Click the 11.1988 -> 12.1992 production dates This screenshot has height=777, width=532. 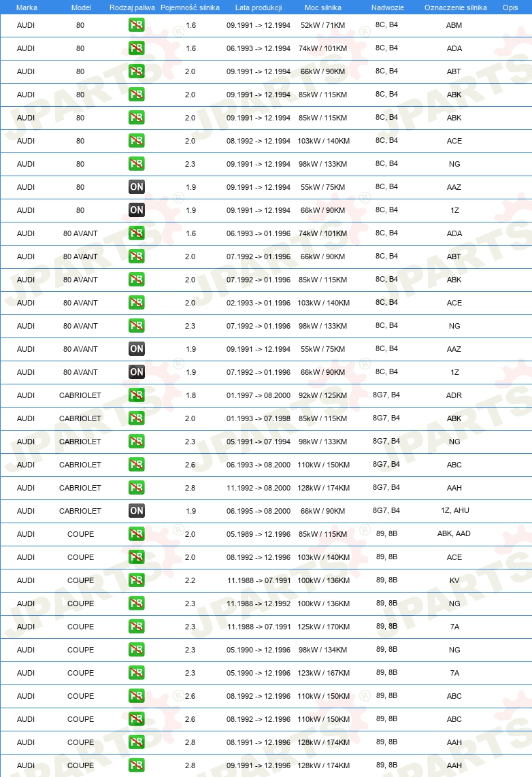pyautogui.click(x=259, y=604)
